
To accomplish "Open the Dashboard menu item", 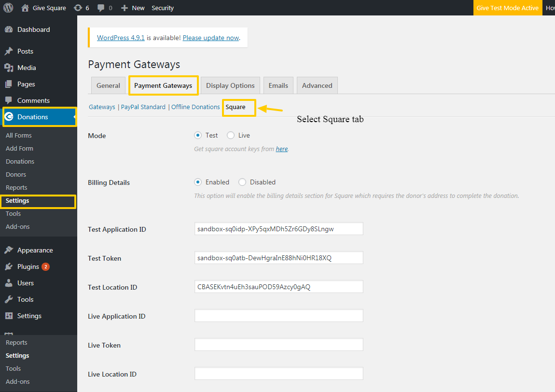I will tap(34, 30).
